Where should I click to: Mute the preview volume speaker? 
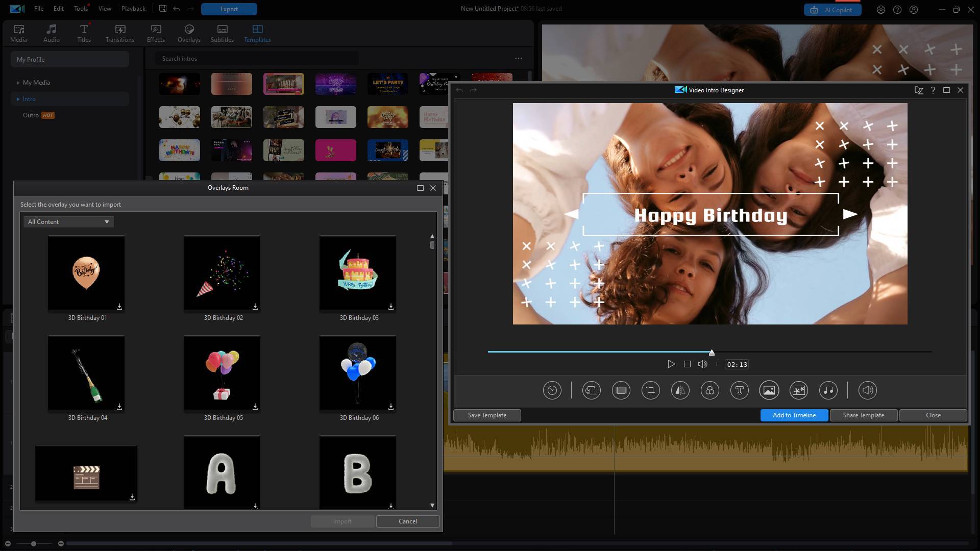[x=703, y=364]
